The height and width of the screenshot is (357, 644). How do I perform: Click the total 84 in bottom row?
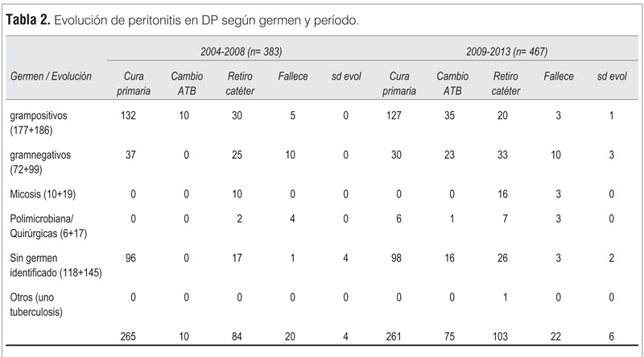(236, 335)
